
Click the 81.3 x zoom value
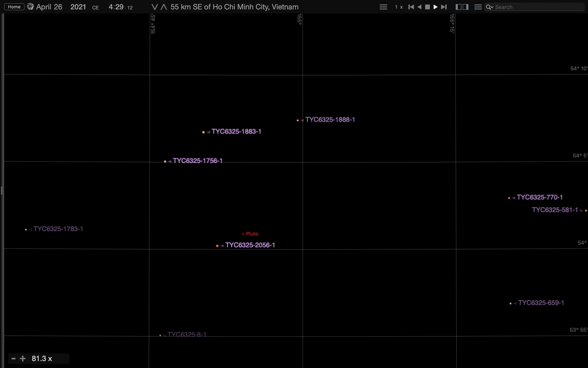coord(42,359)
